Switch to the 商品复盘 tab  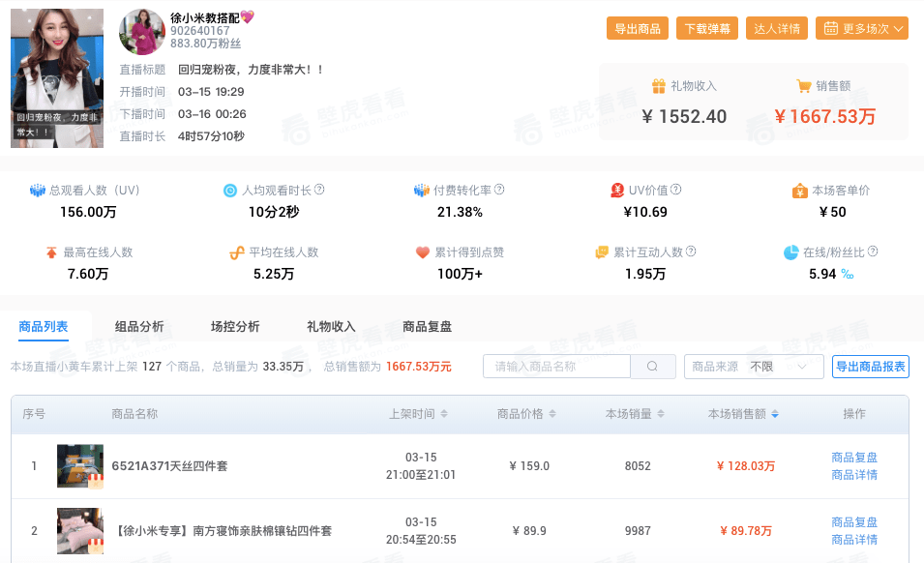click(427, 327)
